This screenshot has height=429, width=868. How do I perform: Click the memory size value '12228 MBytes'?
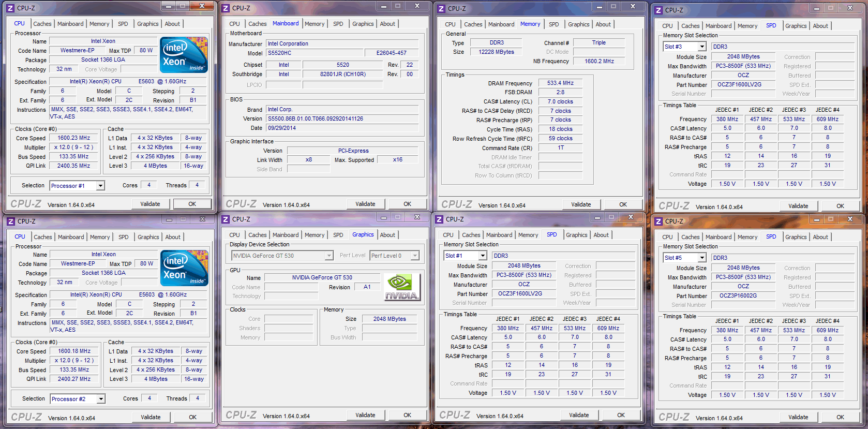click(496, 52)
